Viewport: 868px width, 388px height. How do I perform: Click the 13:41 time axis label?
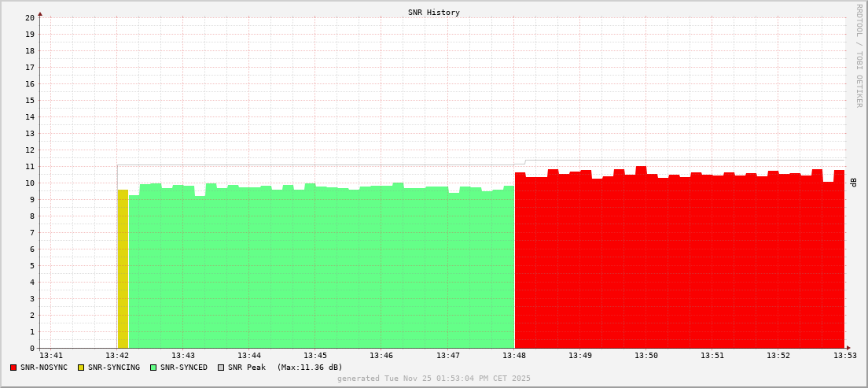pyautogui.click(x=51, y=357)
